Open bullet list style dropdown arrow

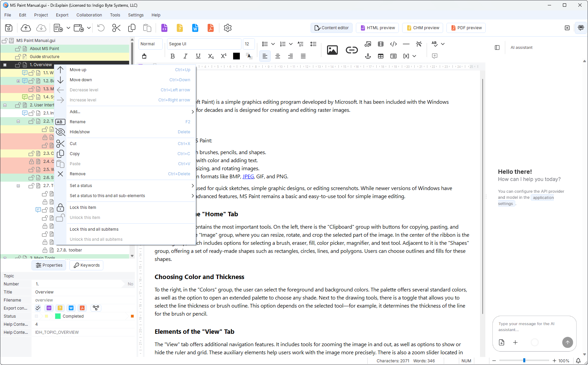pyautogui.click(x=273, y=44)
